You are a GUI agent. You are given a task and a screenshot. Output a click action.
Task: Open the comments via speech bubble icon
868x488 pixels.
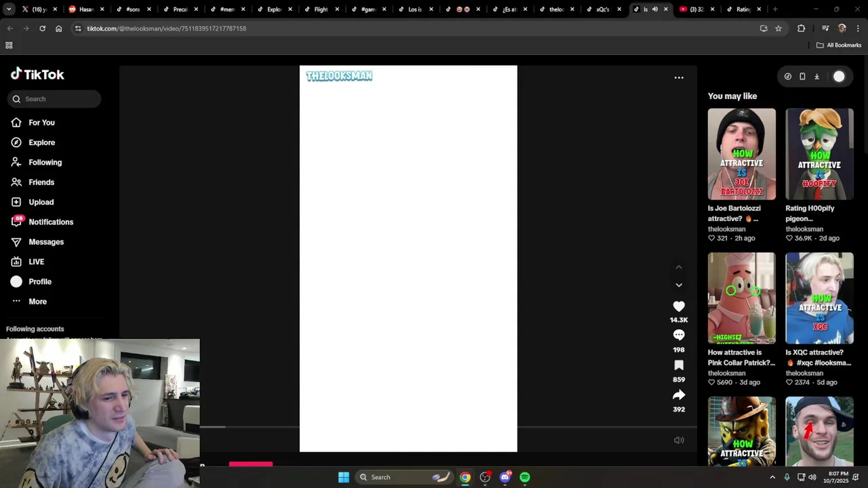[x=679, y=335]
